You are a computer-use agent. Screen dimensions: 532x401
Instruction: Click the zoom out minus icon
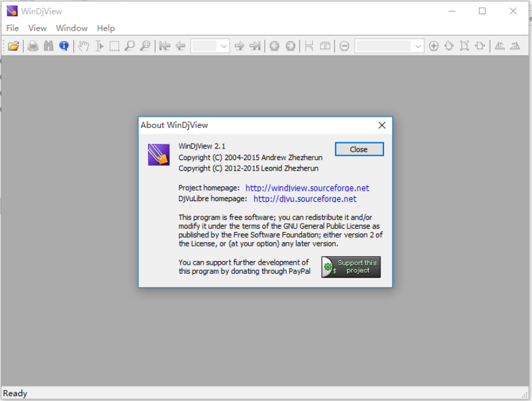click(344, 46)
